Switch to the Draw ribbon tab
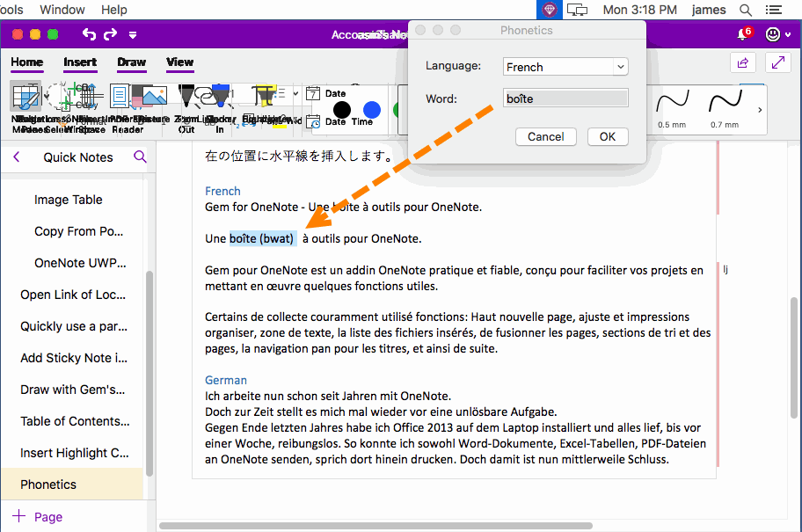The height and width of the screenshot is (532, 802). [131, 62]
